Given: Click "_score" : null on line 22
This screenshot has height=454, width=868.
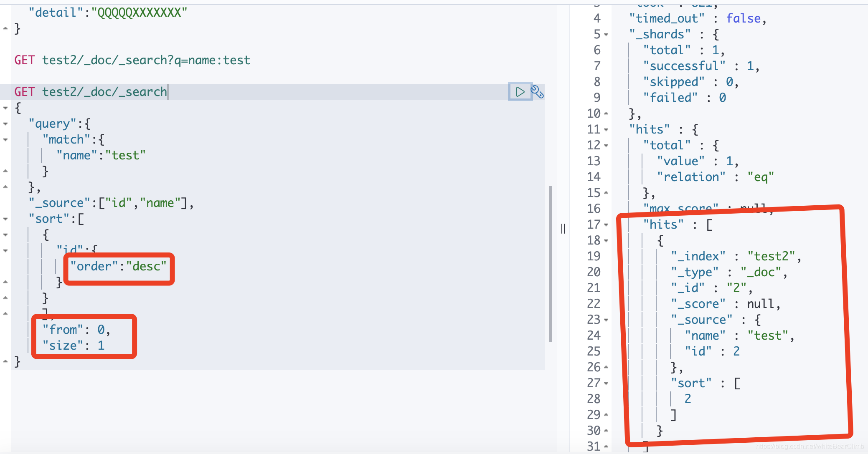Looking at the screenshot, I should [726, 304].
